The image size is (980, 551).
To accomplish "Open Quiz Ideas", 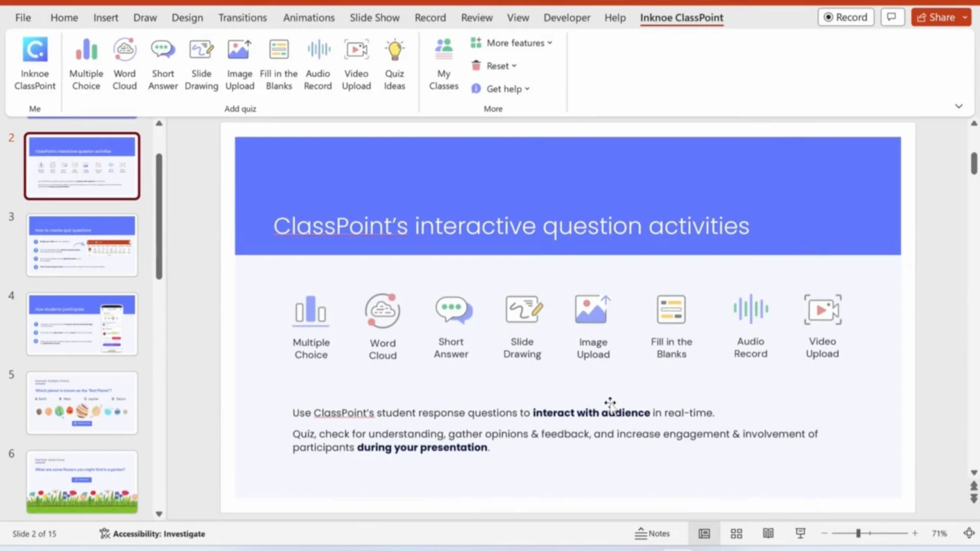I will (394, 62).
